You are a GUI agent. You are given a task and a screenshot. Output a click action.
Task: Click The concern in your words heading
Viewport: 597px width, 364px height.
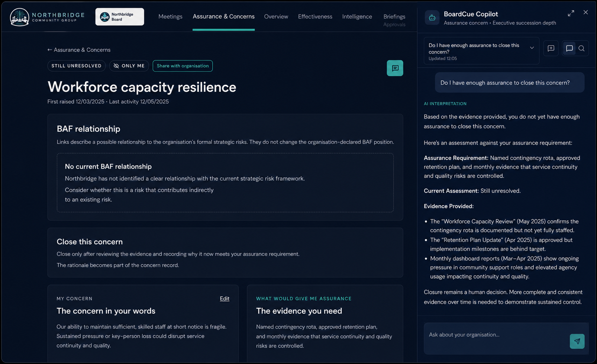(x=106, y=311)
